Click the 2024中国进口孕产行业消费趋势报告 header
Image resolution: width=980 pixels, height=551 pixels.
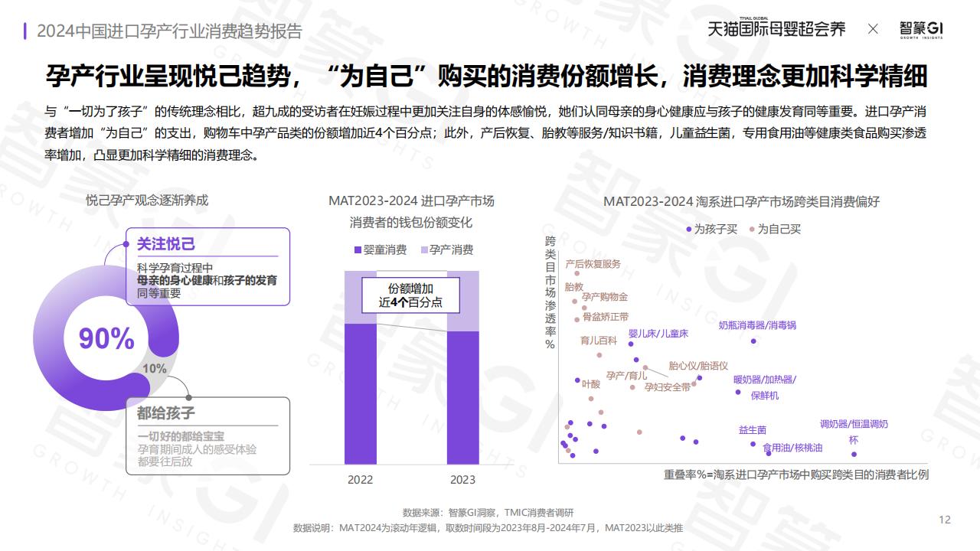point(169,31)
